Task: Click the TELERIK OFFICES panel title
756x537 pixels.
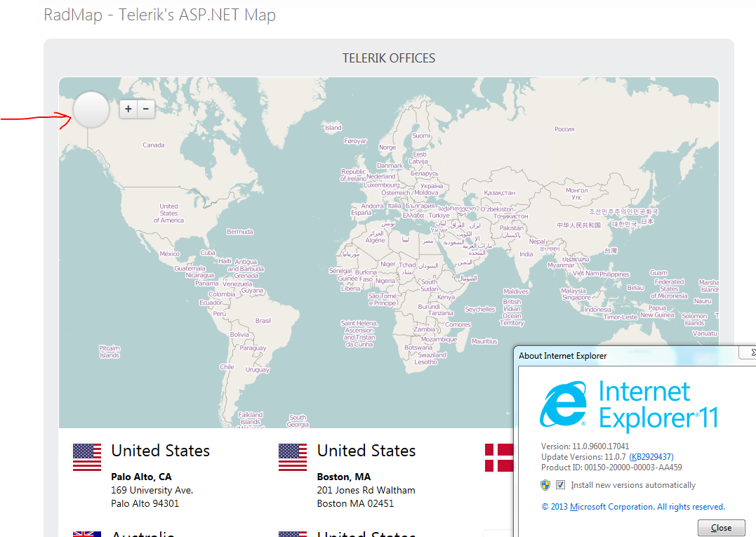Action: (389, 58)
